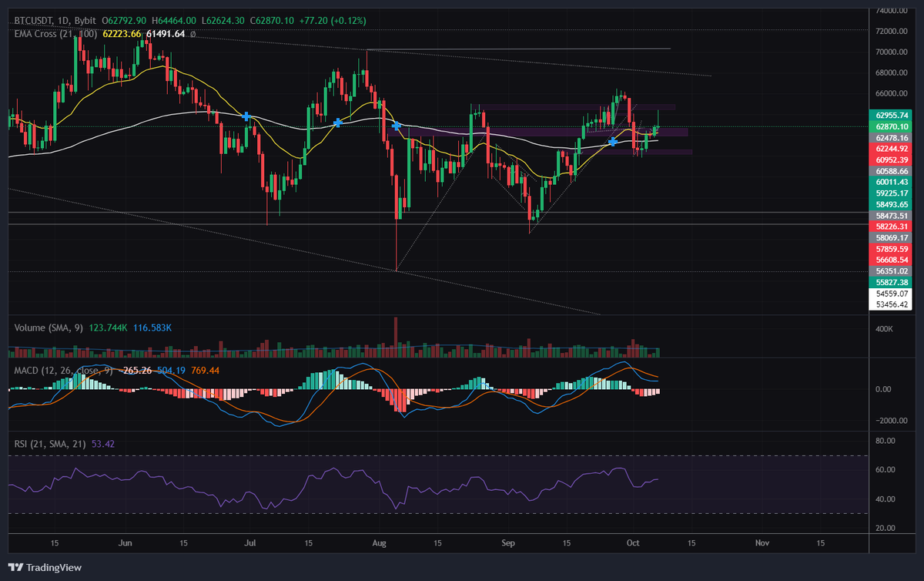This screenshot has width=924, height=581.
Task: Click the Jun label on time axis
Action: pos(125,543)
